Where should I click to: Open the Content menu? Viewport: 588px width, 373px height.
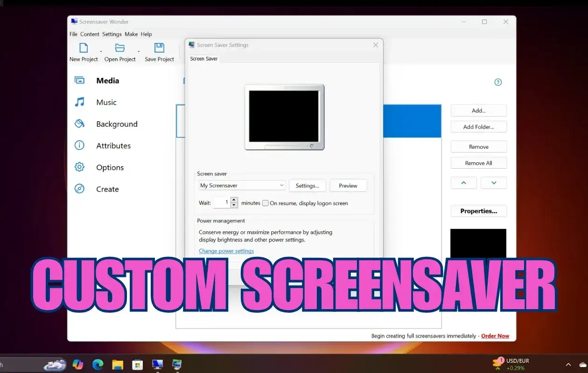(x=90, y=34)
